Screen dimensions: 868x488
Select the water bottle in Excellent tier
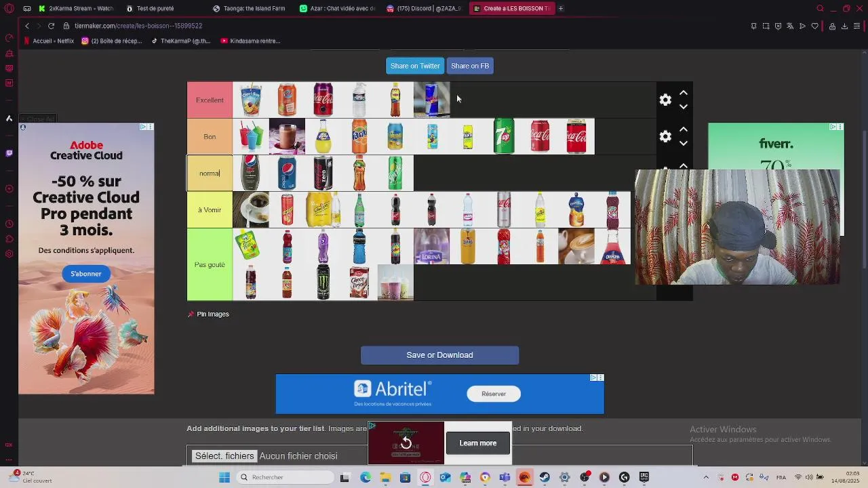[359, 100]
